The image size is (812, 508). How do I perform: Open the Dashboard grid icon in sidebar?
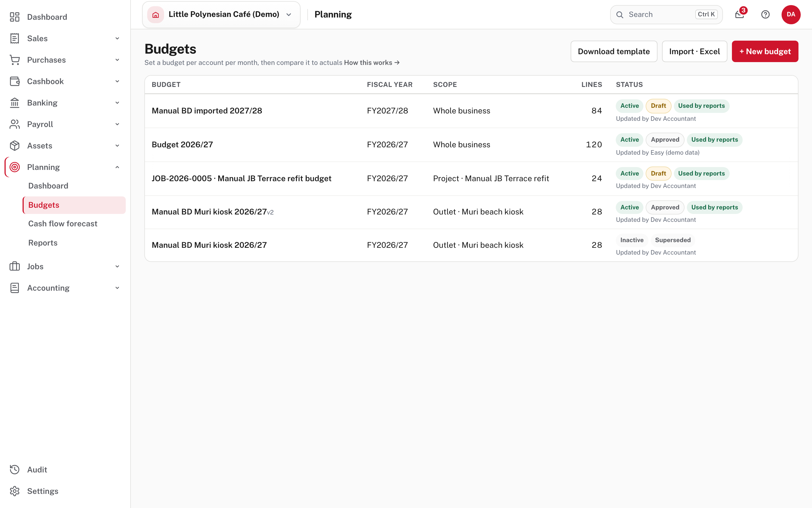pos(14,17)
